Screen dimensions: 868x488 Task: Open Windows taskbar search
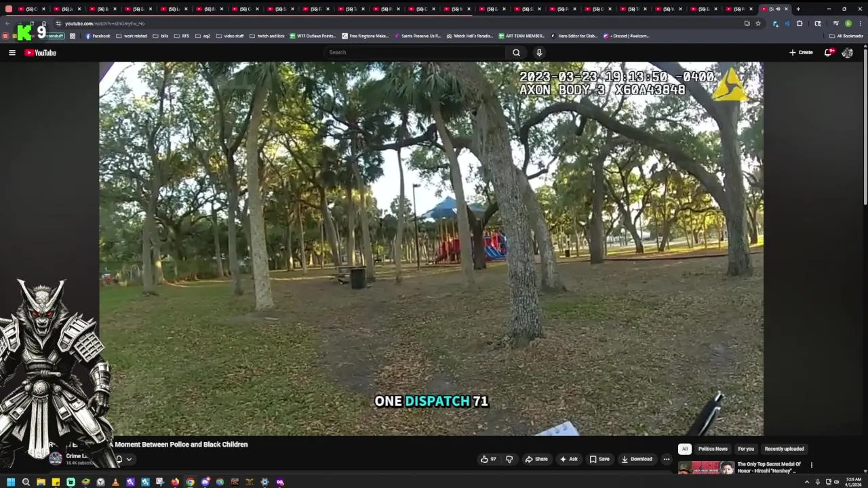[x=26, y=482]
